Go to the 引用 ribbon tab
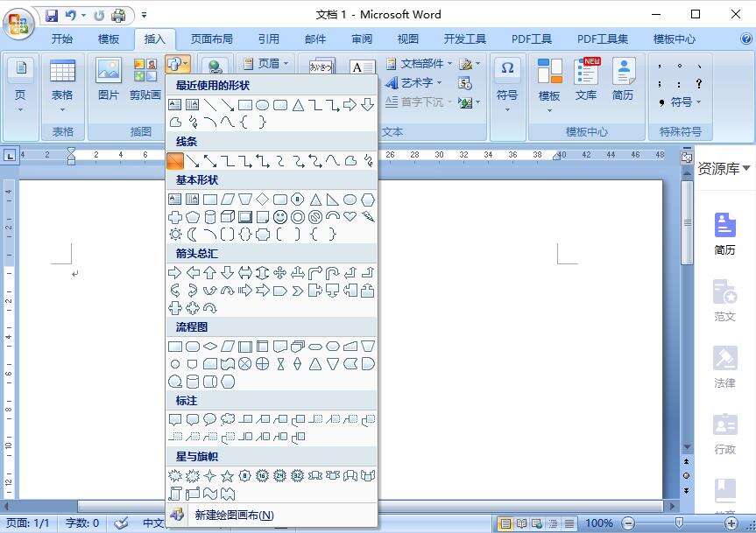Screen dimensions: 756x533 pyautogui.click(x=269, y=39)
